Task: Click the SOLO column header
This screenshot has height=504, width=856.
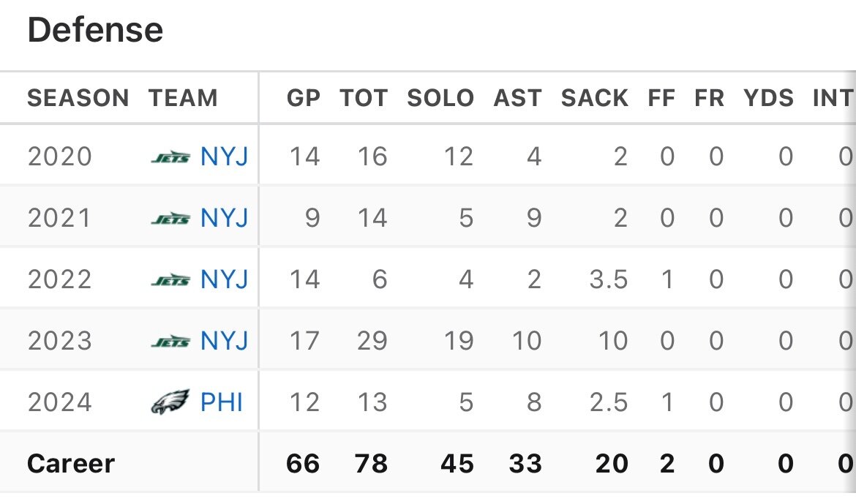Action: pos(440,98)
